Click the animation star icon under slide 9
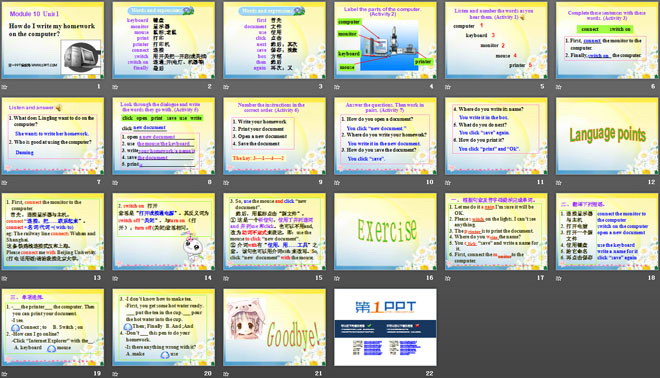This screenshot has height=378, width=660. coord(226,183)
